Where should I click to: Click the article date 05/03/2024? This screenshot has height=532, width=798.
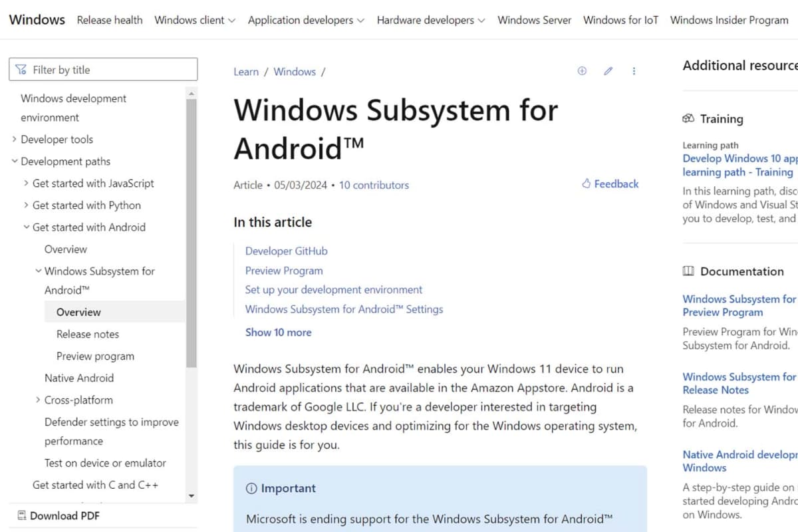click(x=301, y=186)
